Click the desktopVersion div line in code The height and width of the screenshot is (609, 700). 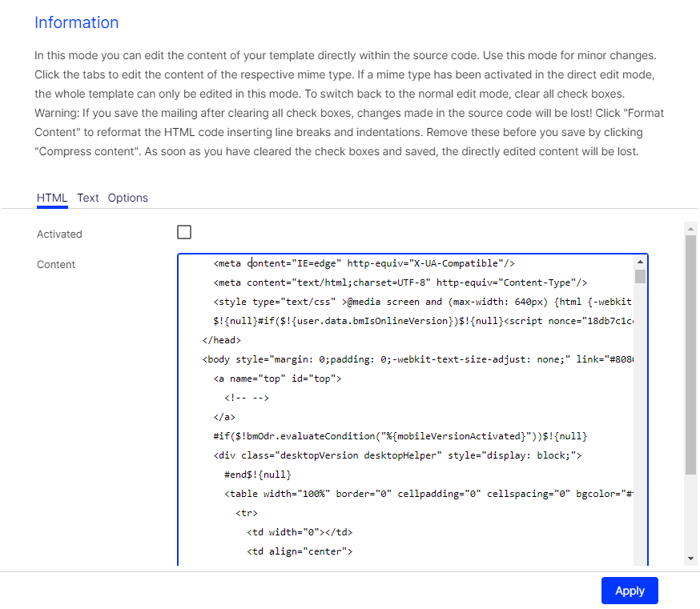click(396, 455)
